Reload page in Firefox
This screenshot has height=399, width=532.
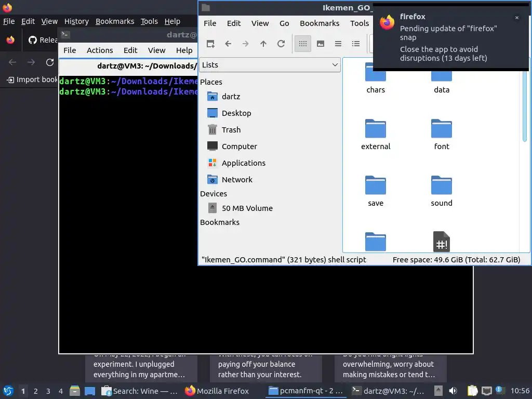coord(50,62)
